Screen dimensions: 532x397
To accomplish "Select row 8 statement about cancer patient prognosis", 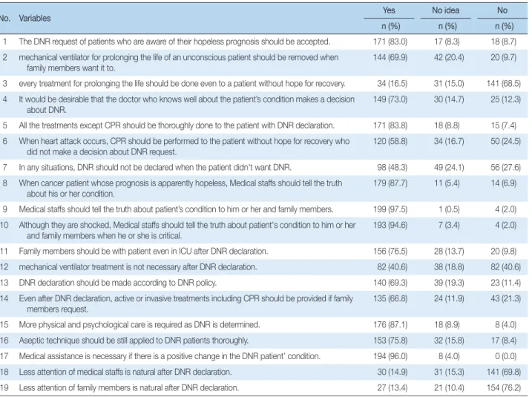I will click(180, 188).
